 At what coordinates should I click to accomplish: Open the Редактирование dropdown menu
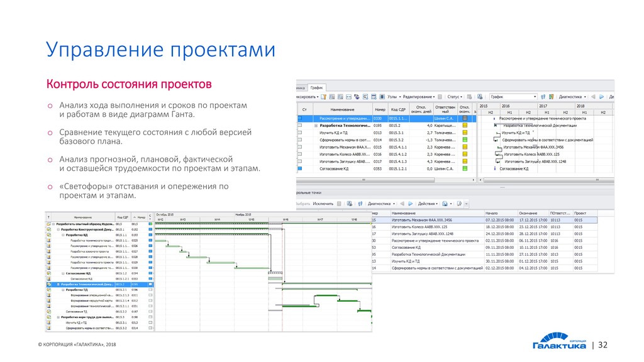coord(418,97)
